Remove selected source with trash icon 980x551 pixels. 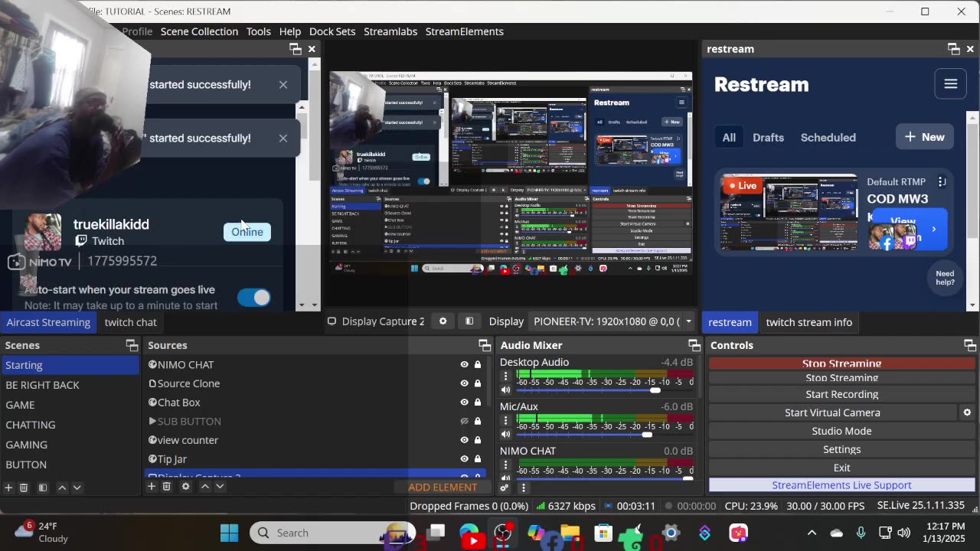tap(167, 487)
